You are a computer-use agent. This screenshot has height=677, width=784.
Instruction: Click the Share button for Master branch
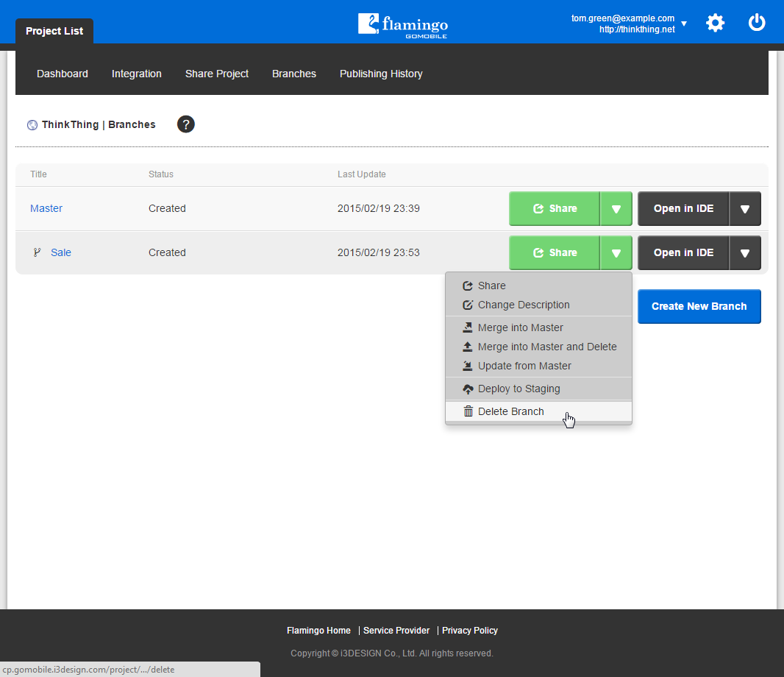555,209
